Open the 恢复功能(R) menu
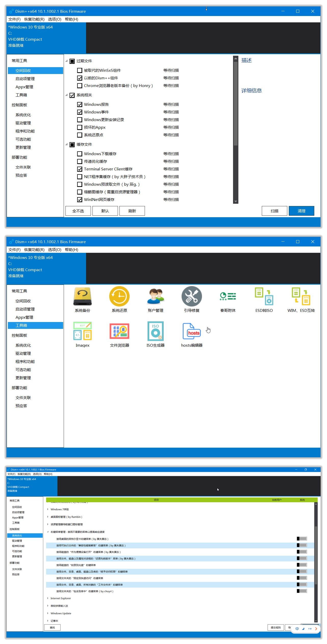327x644 pixels. [34, 19]
